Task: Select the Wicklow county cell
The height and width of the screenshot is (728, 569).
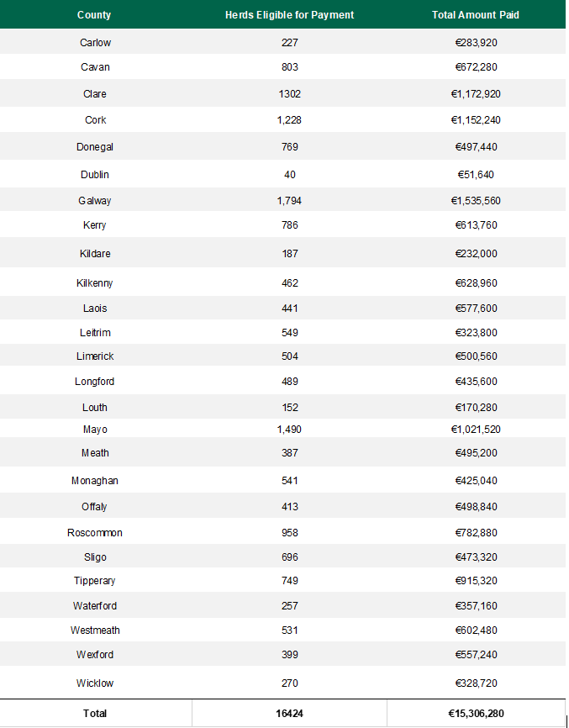Action: [x=95, y=683]
